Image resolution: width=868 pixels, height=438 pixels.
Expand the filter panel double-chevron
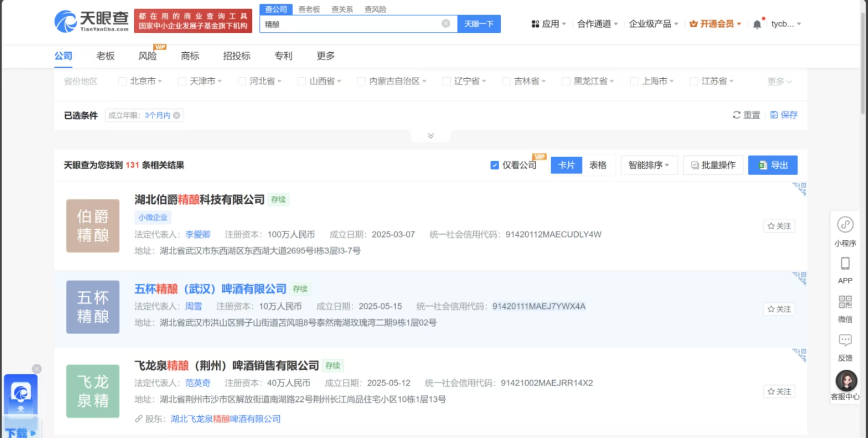pyautogui.click(x=431, y=136)
